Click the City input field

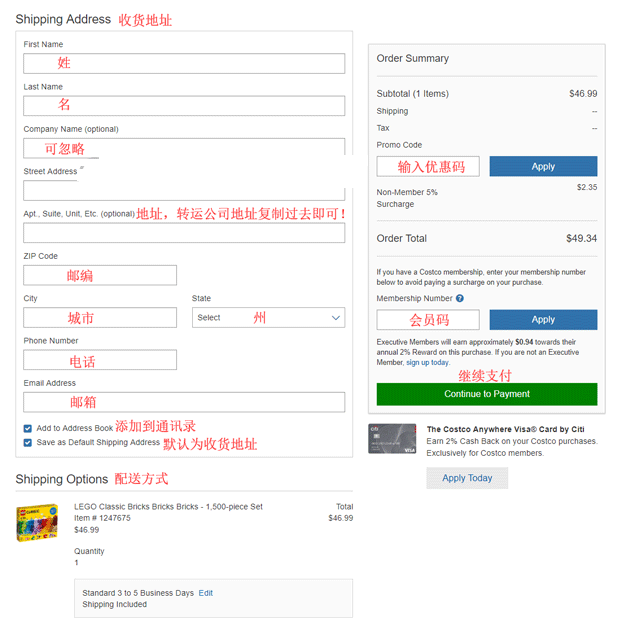tap(100, 317)
